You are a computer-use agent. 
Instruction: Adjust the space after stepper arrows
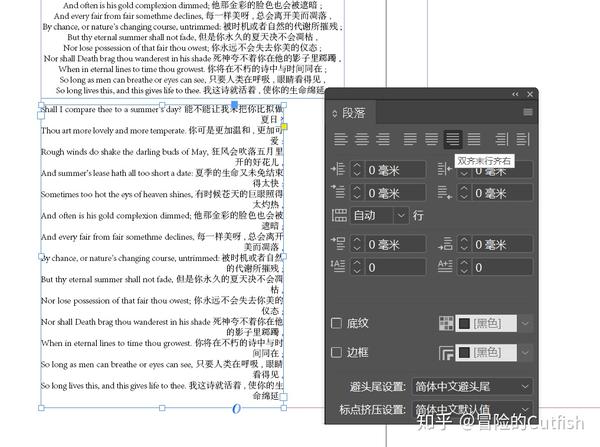464,244
